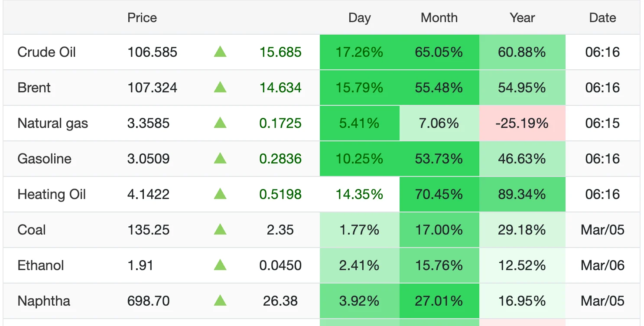Click the Heating Oil up triangle icon

[220, 194]
